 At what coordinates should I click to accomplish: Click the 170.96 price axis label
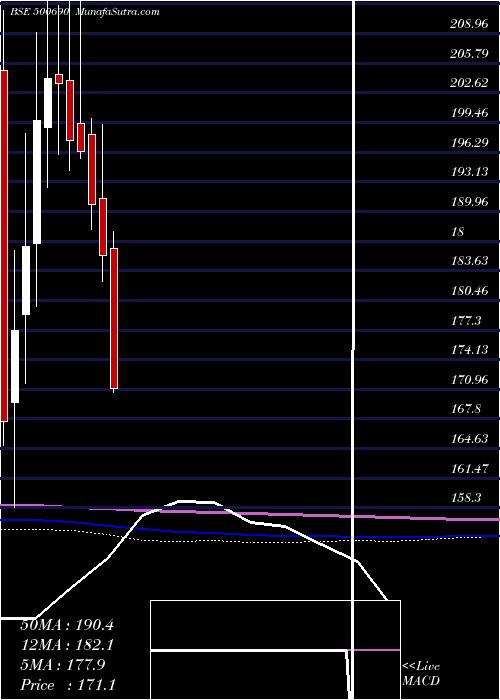[469, 380]
